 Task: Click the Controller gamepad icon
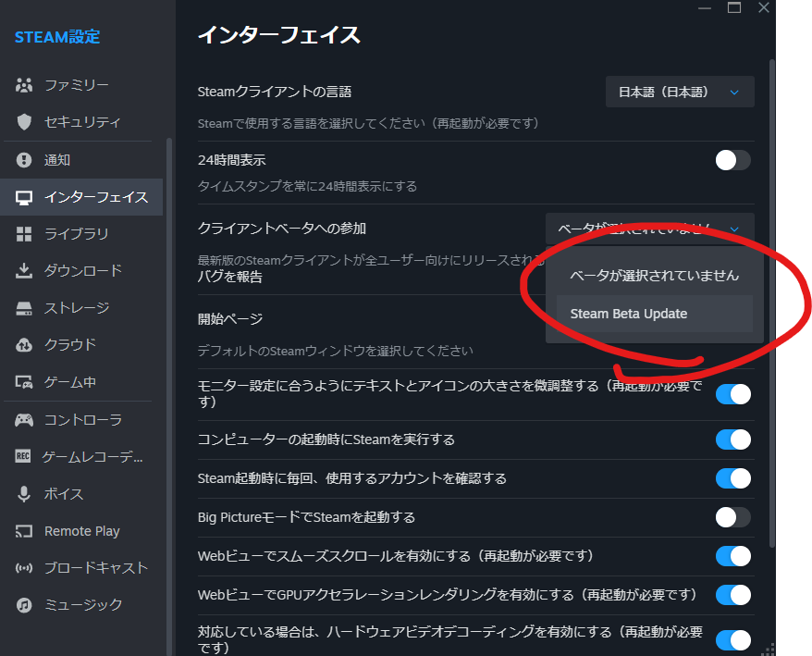pyautogui.click(x=24, y=420)
